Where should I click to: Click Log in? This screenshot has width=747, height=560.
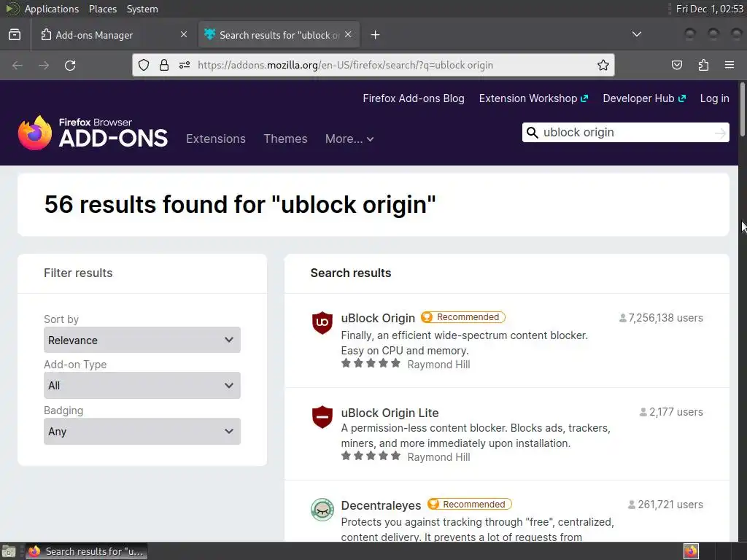click(x=715, y=98)
